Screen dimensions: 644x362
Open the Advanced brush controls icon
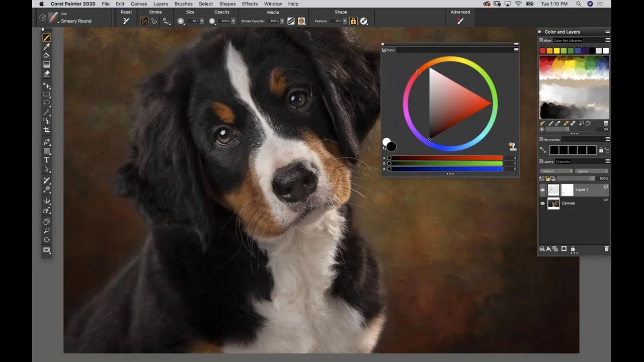[460, 21]
